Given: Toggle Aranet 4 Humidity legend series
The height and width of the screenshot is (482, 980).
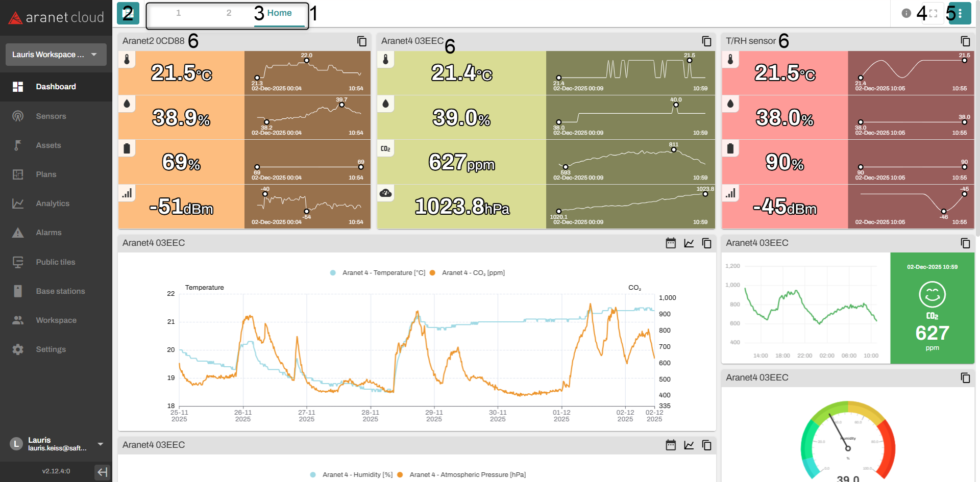Looking at the screenshot, I should click(357, 475).
